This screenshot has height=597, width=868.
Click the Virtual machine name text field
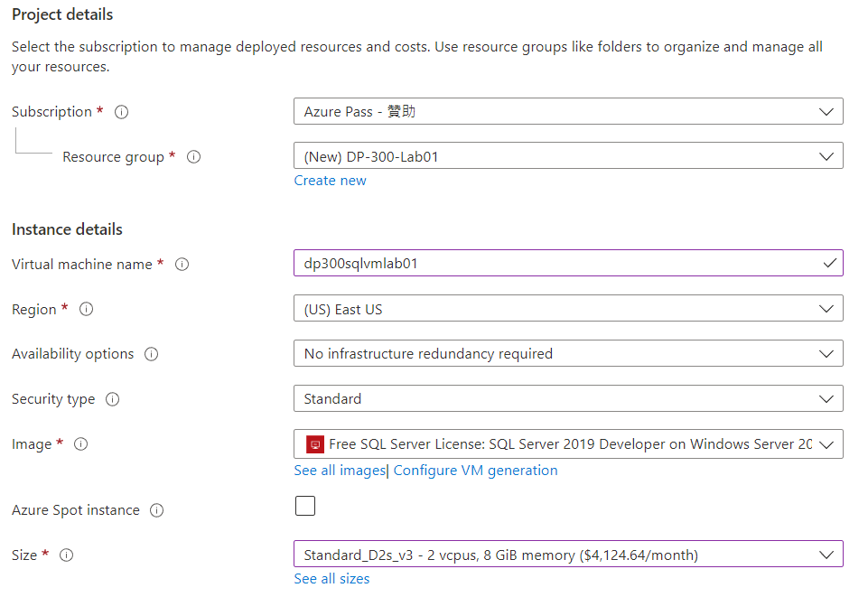555,264
